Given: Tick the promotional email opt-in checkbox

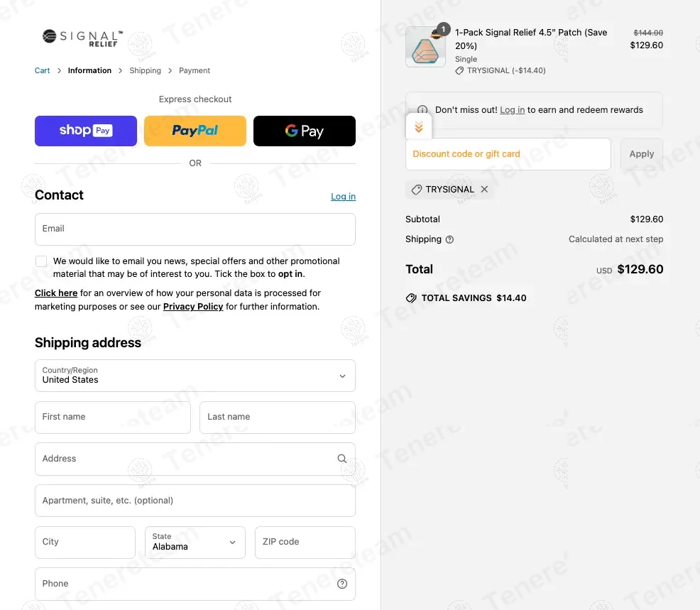Looking at the screenshot, I should (41, 261).
